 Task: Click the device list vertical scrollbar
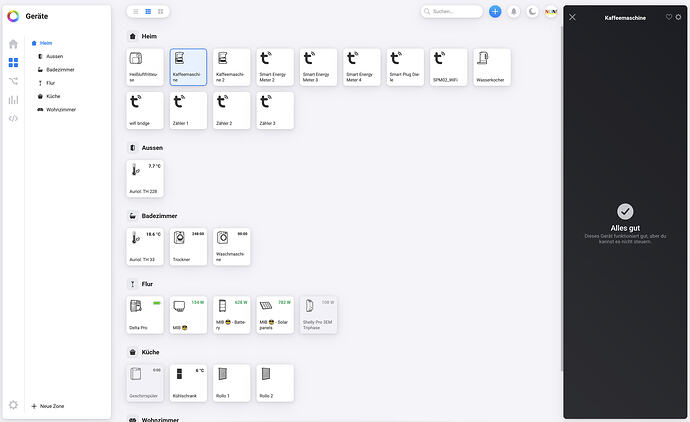click(x=561, y=198)
